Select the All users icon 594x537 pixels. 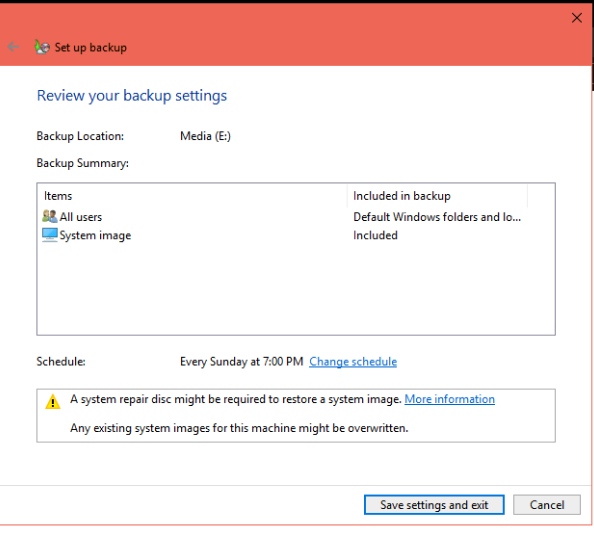click(x=50, y=217)
